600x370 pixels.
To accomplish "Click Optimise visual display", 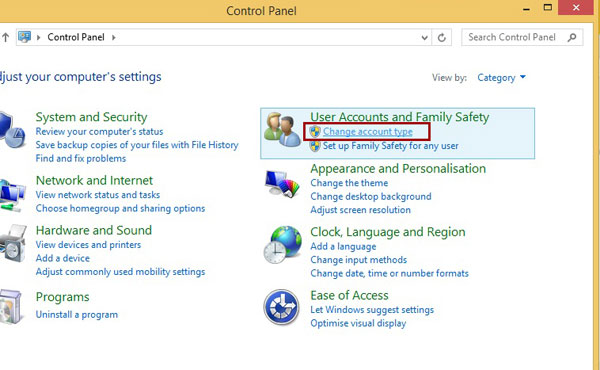I will click(358, 323).
